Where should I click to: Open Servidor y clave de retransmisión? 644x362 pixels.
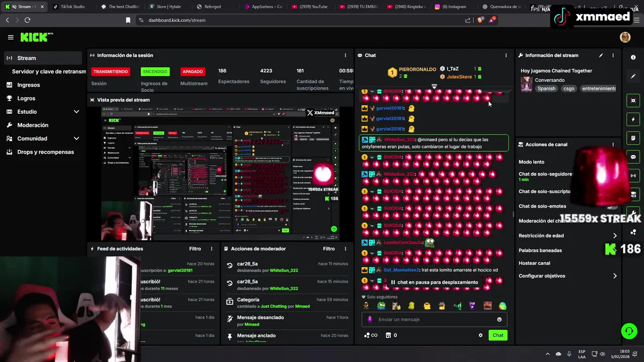49,71
